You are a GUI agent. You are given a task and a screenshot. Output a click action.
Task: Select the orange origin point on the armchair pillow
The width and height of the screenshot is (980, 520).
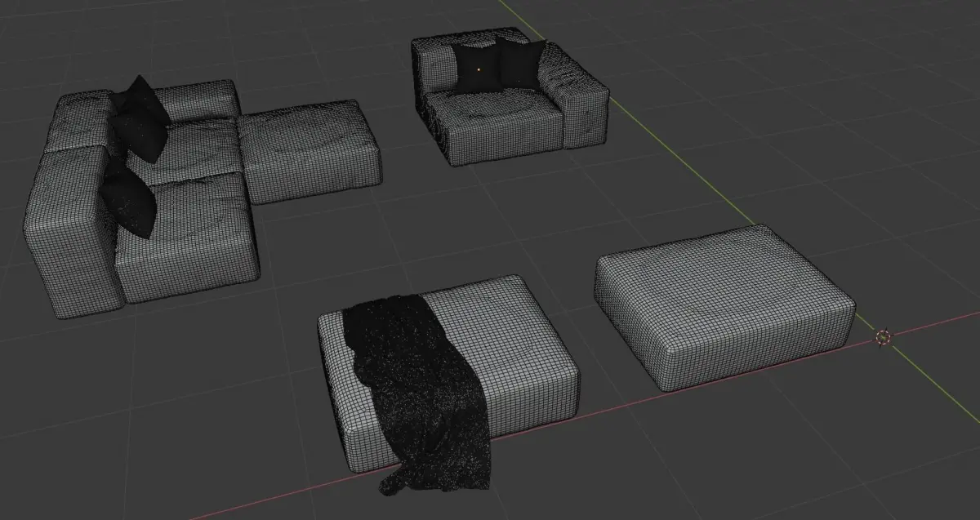pos(479,69)
